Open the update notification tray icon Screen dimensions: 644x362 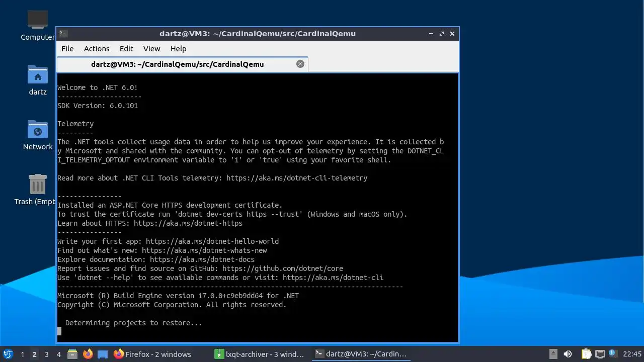click(613, 354)
